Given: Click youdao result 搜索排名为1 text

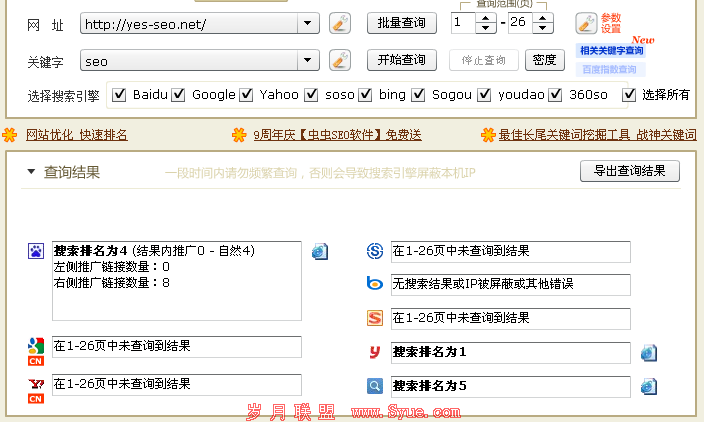Looking at the screenshot, I should pos(430,352).
